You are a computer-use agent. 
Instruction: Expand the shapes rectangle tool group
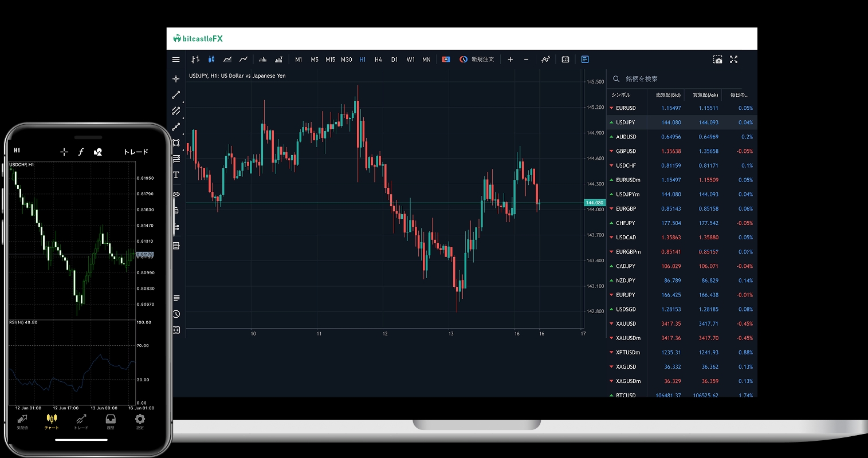coord(176,143)
